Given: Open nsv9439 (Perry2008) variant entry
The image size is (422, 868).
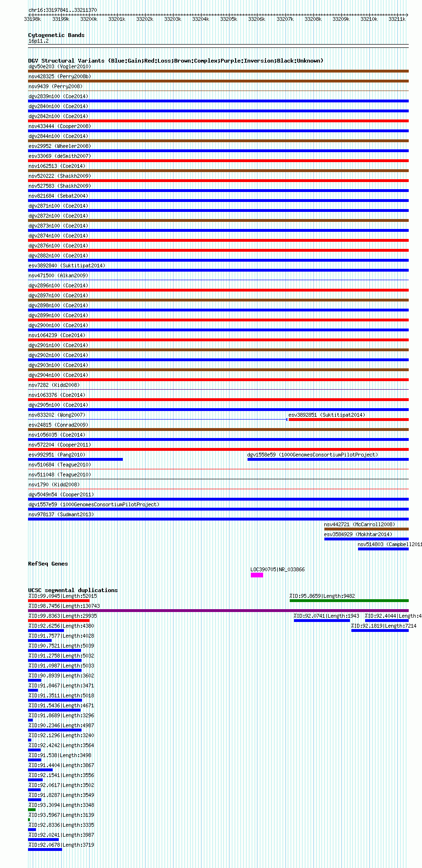Looking at the screenshot, I should pos(55,86).
